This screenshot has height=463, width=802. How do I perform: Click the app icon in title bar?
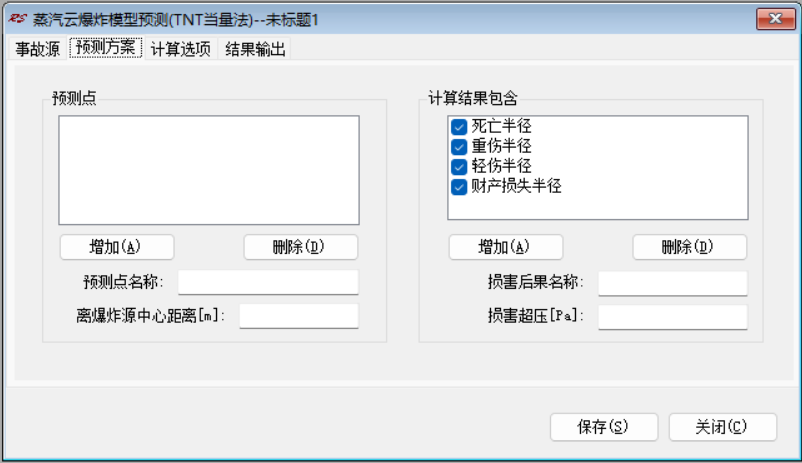click(18, 19)
